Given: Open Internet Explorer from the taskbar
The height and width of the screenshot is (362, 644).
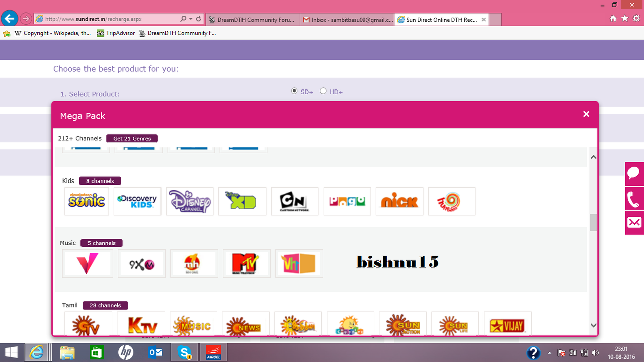Looking at the screenshot, I should (x=37, y=353).
